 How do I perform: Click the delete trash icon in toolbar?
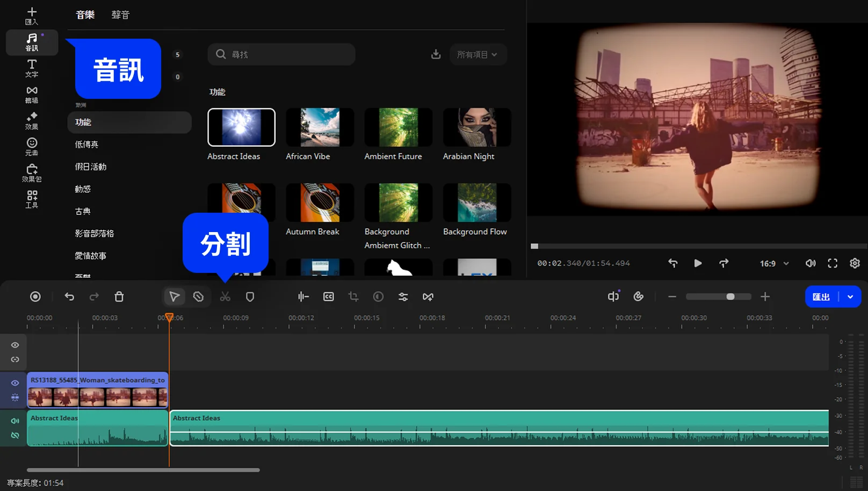[x=119, y=297]
